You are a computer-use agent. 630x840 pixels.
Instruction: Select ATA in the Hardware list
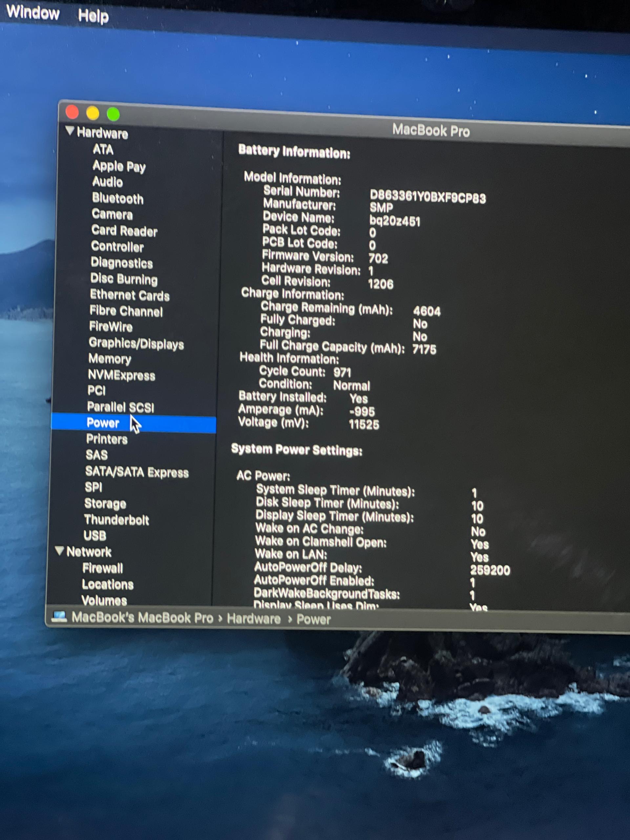click(x=103, y=149)
